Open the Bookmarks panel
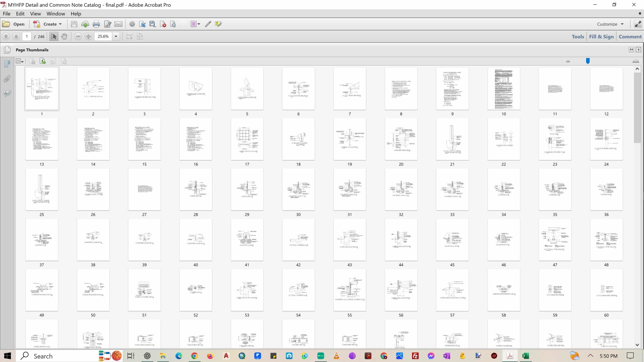This screenshot has width=644, height=362. point(7,64)
